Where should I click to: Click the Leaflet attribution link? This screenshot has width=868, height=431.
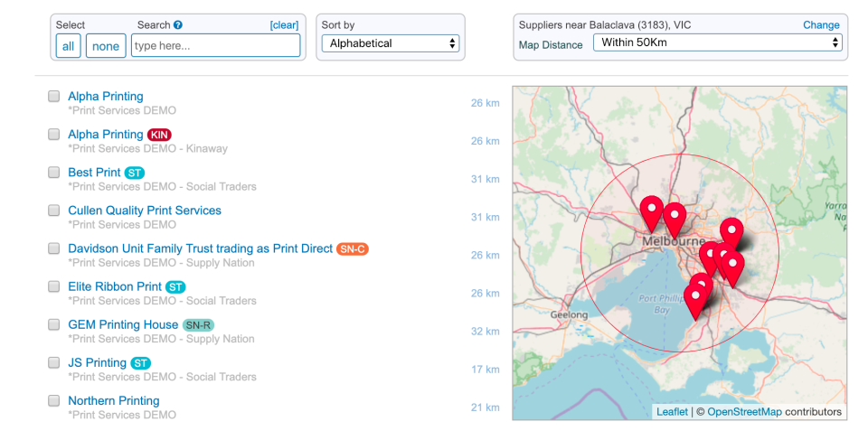tap(672, 412)
